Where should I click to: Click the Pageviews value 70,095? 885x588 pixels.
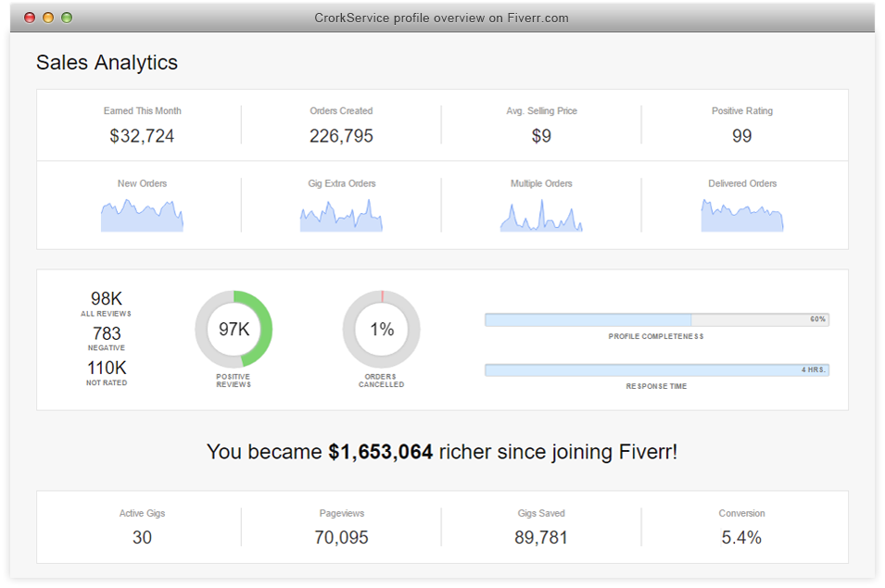tap(341, 537)
